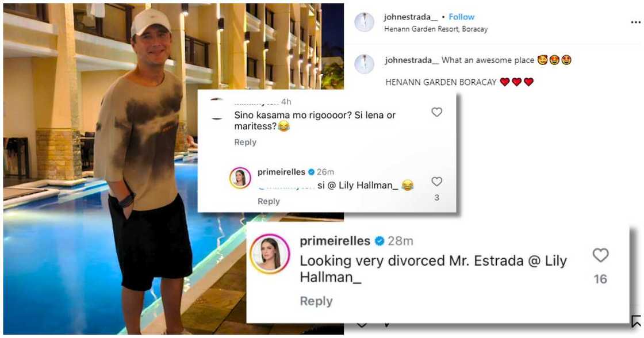The width and height of the screenshot is (644, 338).
Task: Open johnestrada__ username in the header
Action: point(411,17)
